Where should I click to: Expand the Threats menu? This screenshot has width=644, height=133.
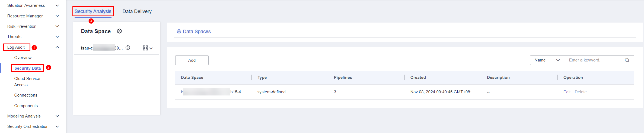(x=57, y=37)
